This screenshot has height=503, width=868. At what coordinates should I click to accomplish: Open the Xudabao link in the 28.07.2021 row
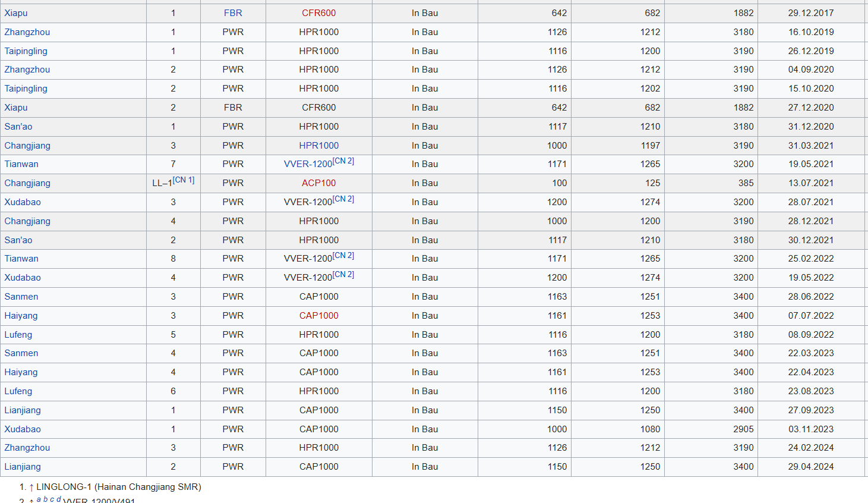(23, 202)
